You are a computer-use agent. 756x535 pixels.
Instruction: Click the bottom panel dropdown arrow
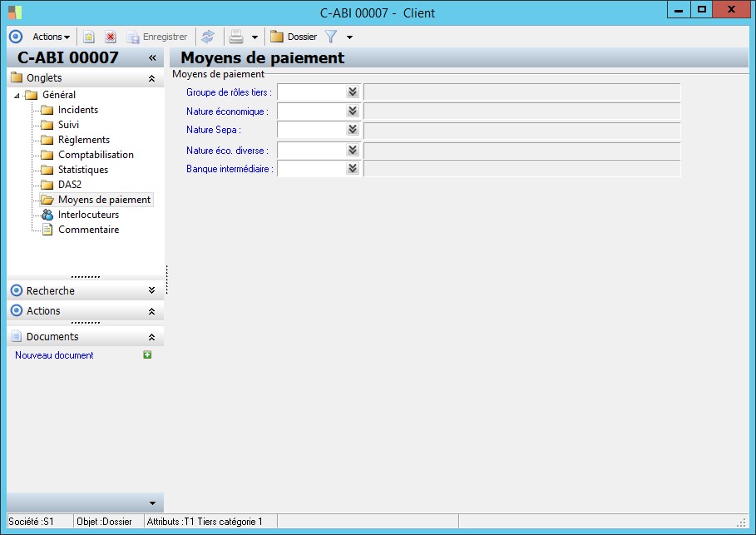coord(152,503)
